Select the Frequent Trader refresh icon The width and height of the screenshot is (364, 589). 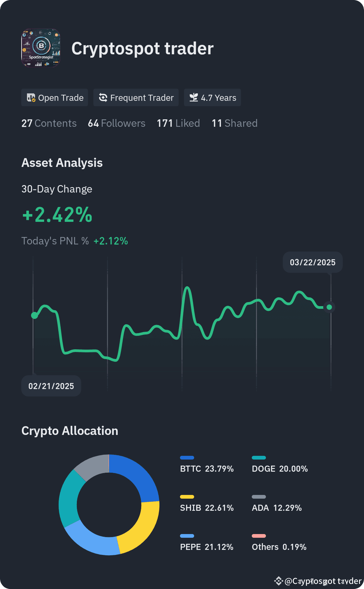pos(103,97)
